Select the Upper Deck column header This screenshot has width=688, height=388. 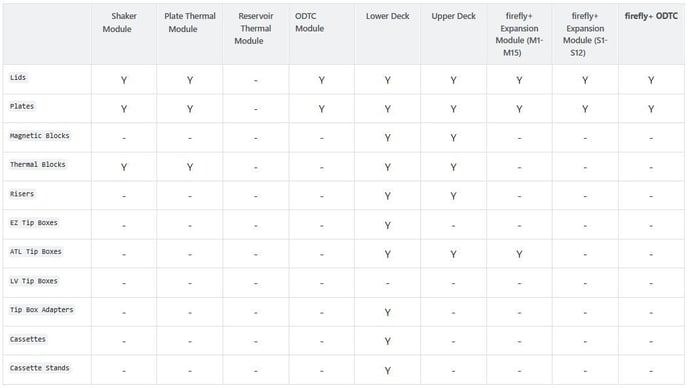point(453,16)
